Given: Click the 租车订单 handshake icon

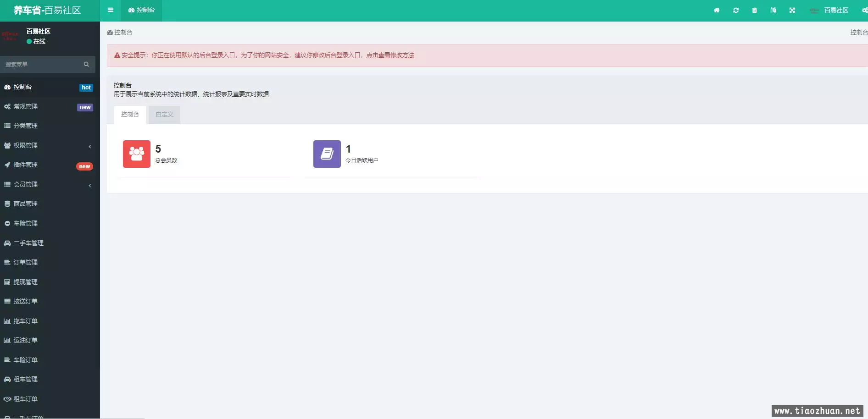Looking at the screenshot, I should pyautogui.click(x=7, y=399).
